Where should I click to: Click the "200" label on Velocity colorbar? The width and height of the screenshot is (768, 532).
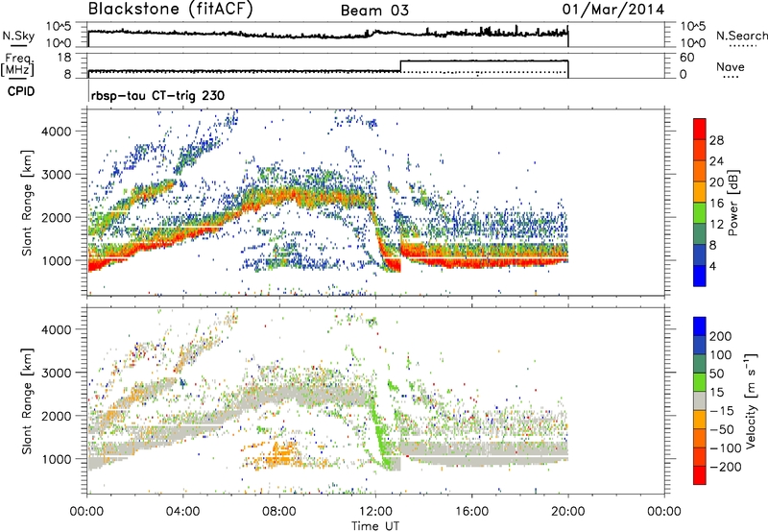pos(721,336)
